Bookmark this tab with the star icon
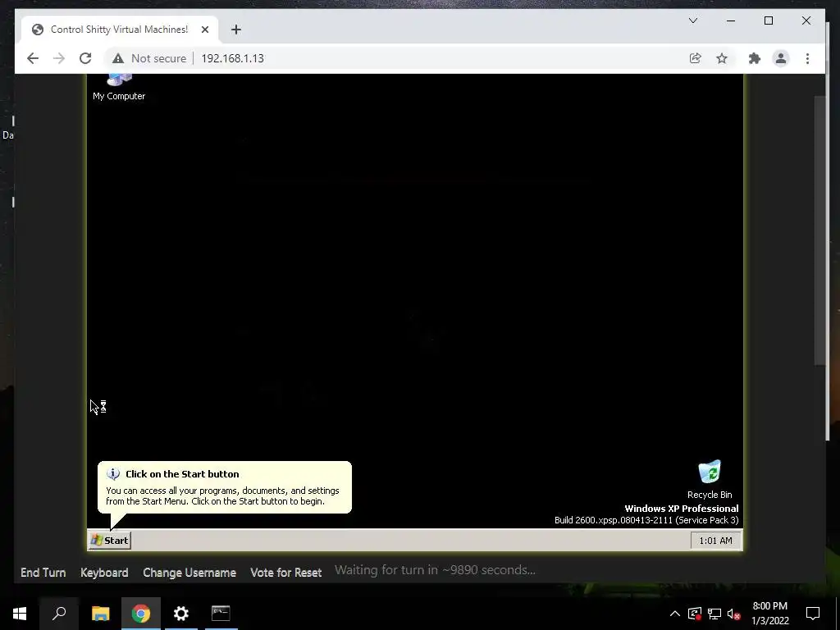This screenshot has height=630, width=840. [722, 58]
